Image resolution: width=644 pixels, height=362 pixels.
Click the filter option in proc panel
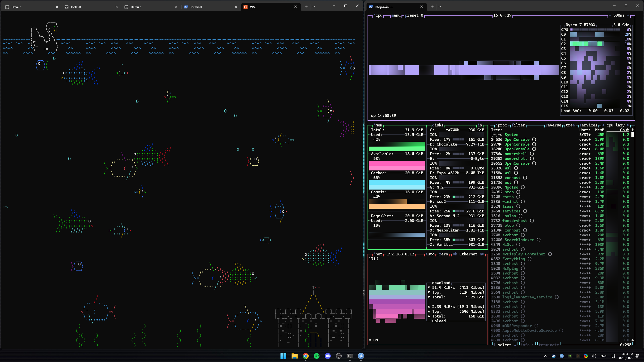coord(518,125)
